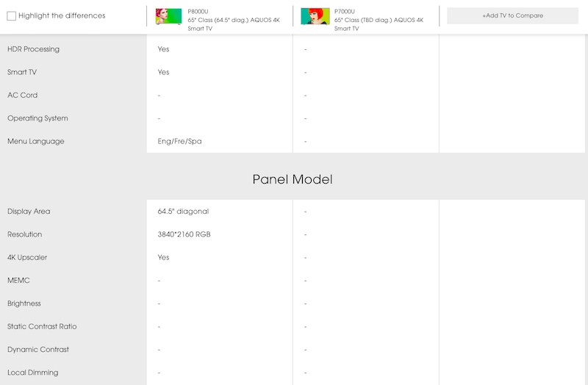Click the Static Contrast Ratio row label
This screenshot has width=588, height=385.
tap(42, 326)
